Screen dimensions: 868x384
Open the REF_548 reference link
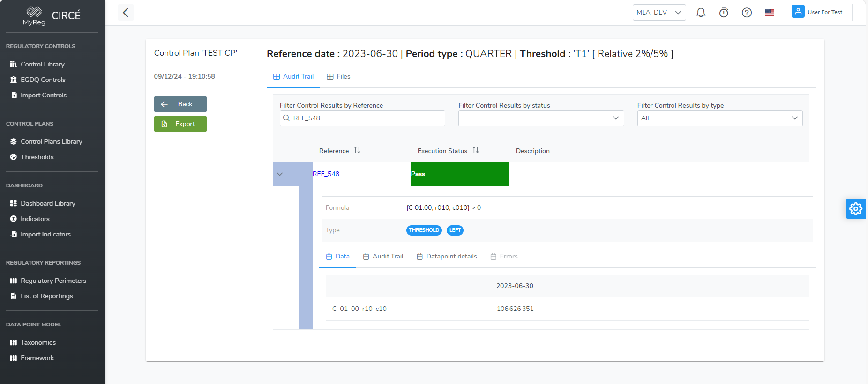point(326,174)
